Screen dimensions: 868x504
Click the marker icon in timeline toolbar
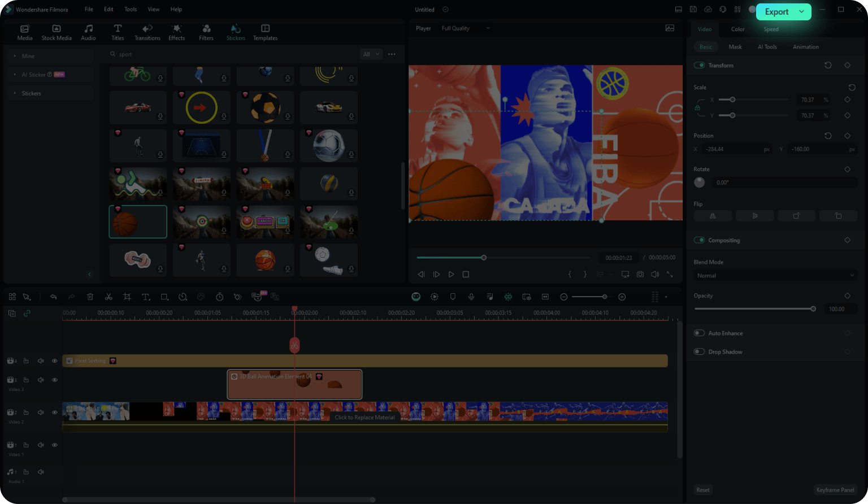(453, 297)
